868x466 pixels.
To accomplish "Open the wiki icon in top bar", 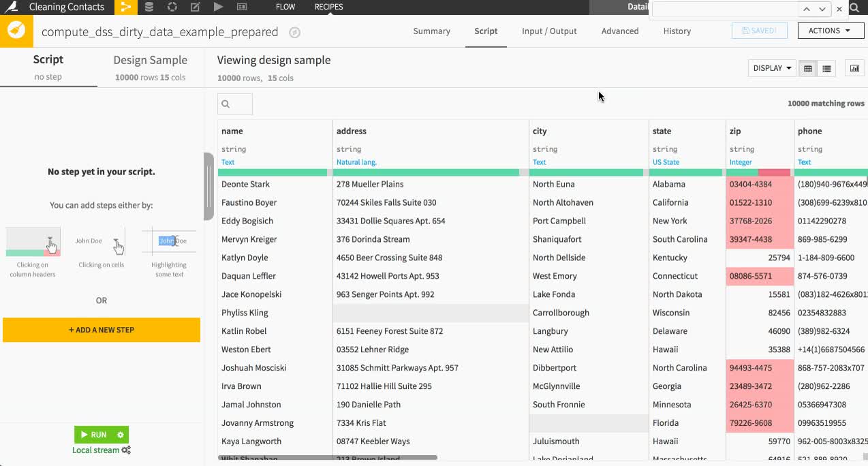I will [242, 7].
